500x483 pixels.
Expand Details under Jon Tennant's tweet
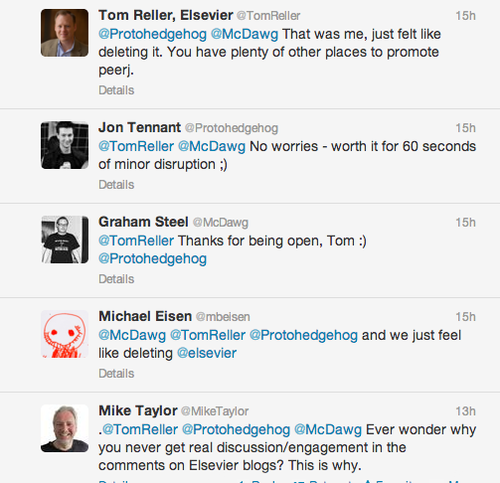116,185
